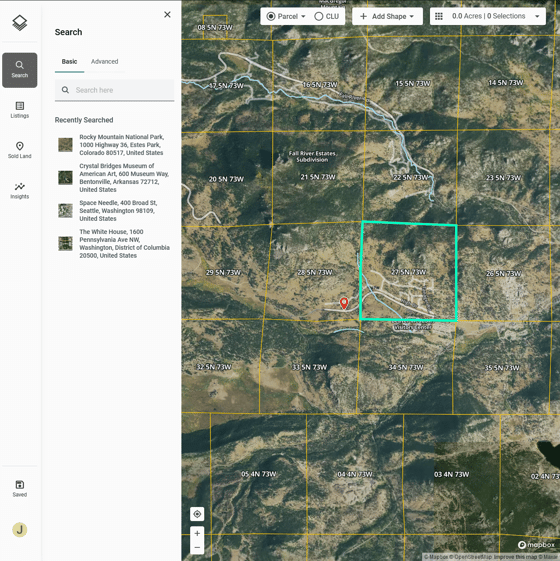Click the 29 5N 73W section label
560x561 pixels.
click(223, 272)
